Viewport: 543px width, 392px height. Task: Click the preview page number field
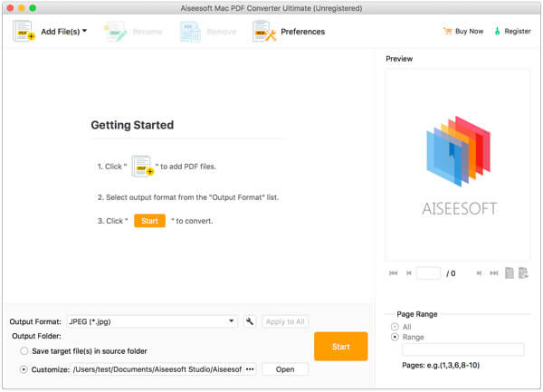point(428,273)
